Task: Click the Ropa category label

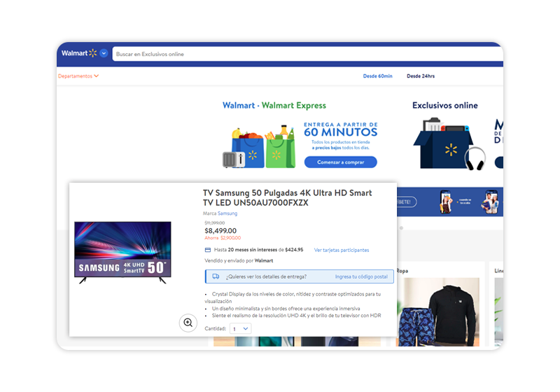Action: [x=402, y=271]
